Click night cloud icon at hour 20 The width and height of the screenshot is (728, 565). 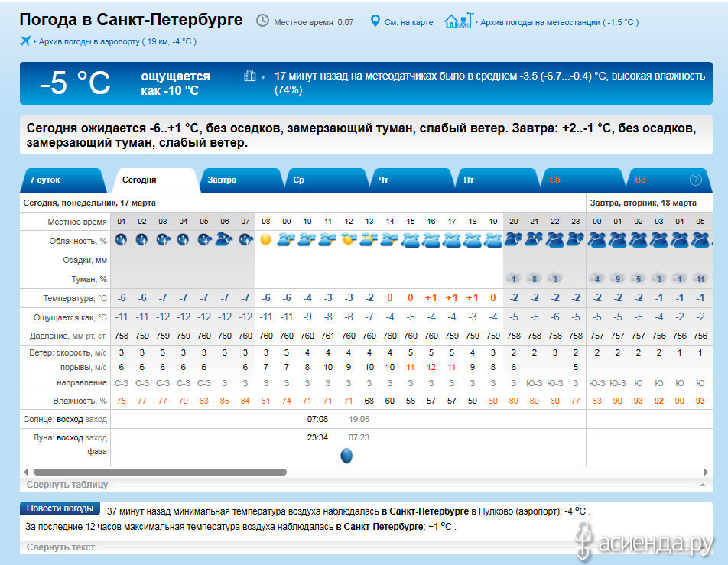pos(513,239)
